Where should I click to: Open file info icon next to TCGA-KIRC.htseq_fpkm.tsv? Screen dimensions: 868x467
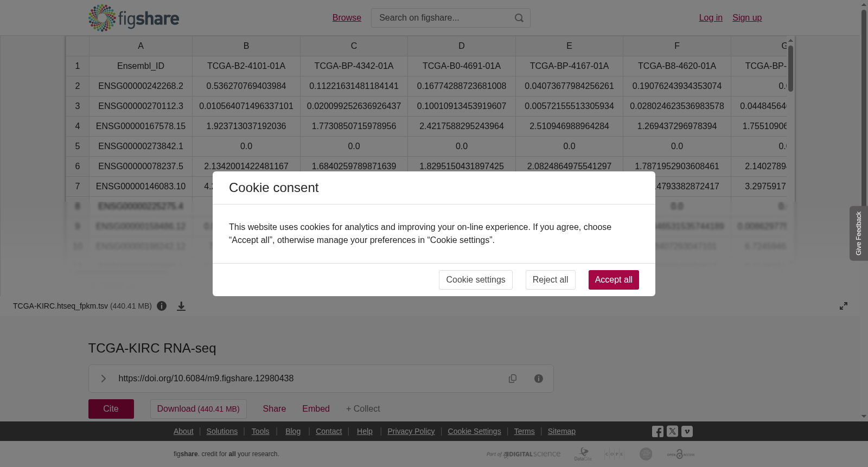pos(162,306)
